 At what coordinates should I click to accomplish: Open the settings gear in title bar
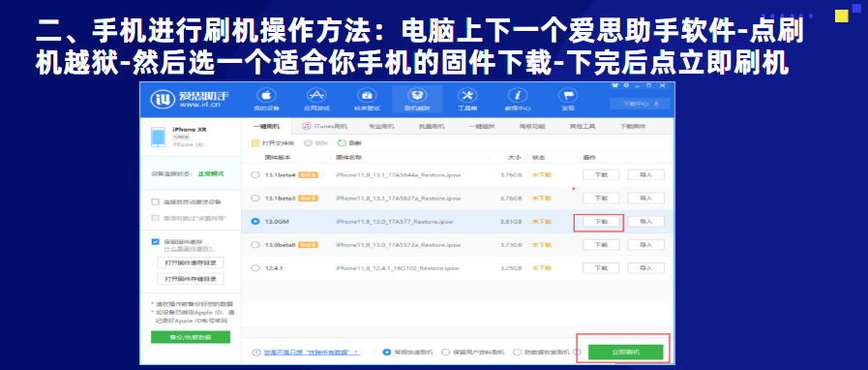626,86
